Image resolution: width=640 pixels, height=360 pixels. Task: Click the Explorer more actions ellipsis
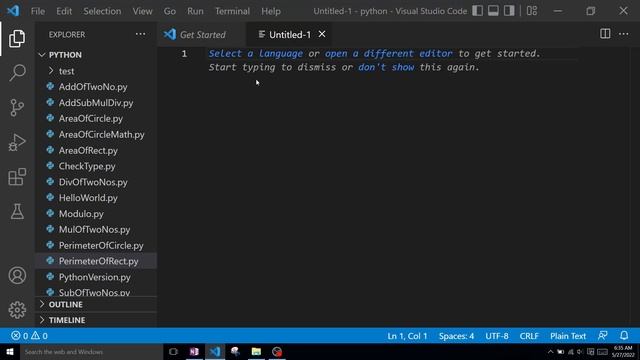[x=140, y=34]
